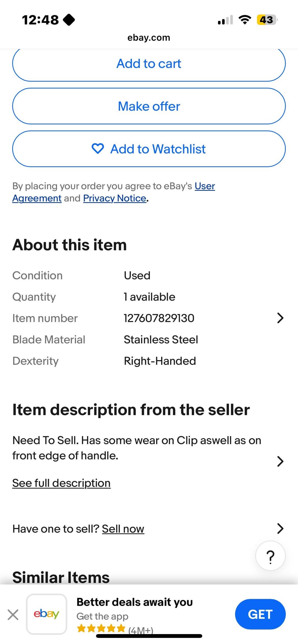
Task: Open the Privacy Notice link
Action: click(x=115, y=198)
